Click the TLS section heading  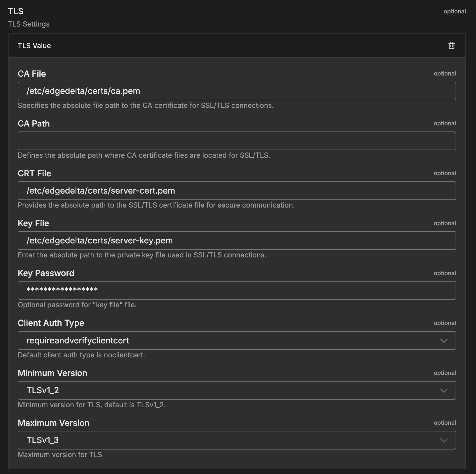pyautogui.click(x=16, y=11)
